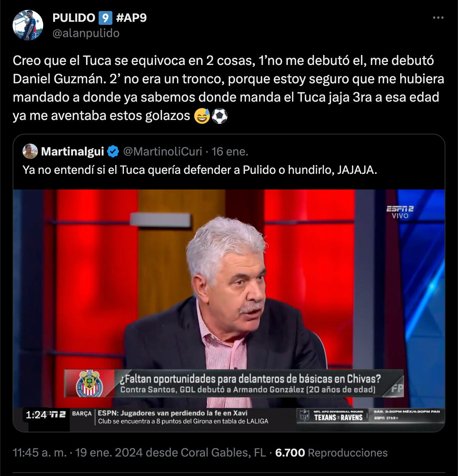Click the blue verified badge beside Martinalgui
The width and height of the screenshot is (458, 476).
pos(113,152)
